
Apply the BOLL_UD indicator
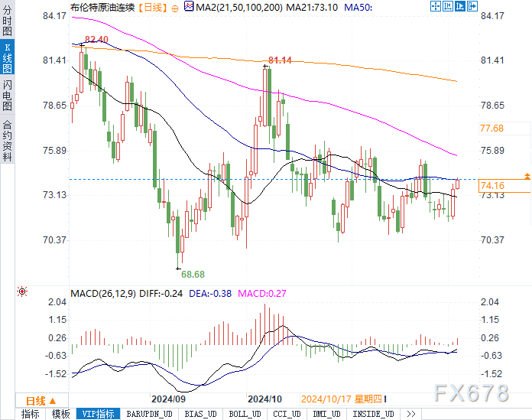pyautogui.click(x=245, y=414)
